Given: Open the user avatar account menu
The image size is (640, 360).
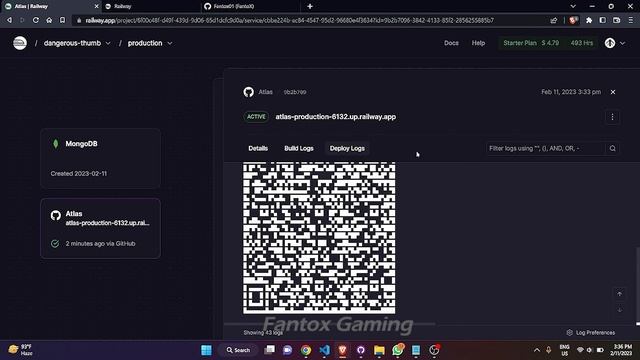Looking at the screenshot, I should [615, 43].
